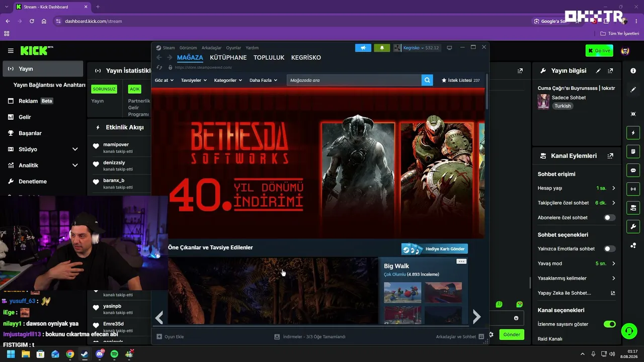Click Oyun Ekle in Steam footer
This screenshot has height=362, width=644.
coord(170,337)
